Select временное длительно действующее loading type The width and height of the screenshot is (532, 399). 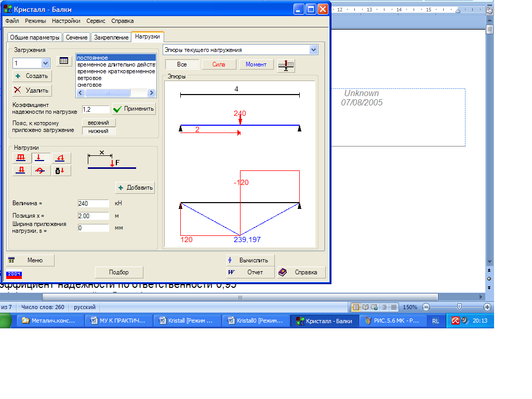pyautogui.click(x=116, y=64)
